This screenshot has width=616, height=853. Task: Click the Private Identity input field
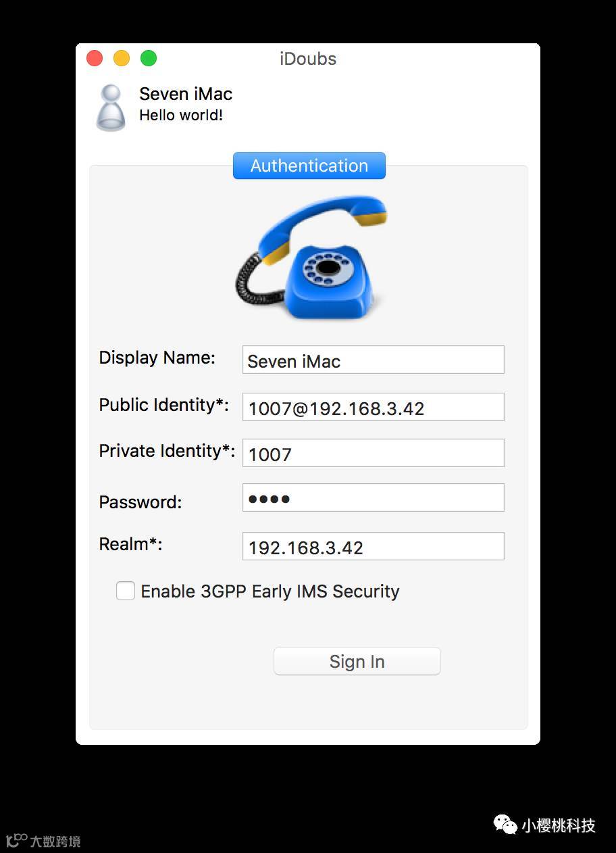pyautogui.click(x=374, y=453)
